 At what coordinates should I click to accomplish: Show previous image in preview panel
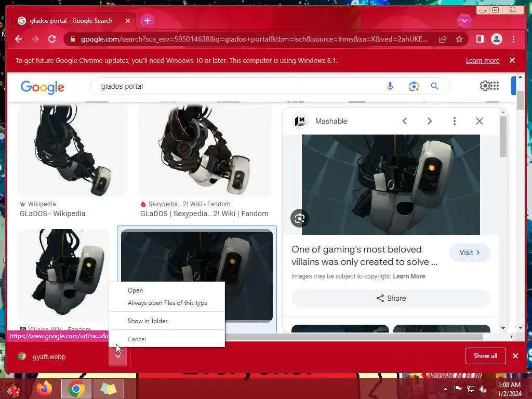(x=404, y=121)
